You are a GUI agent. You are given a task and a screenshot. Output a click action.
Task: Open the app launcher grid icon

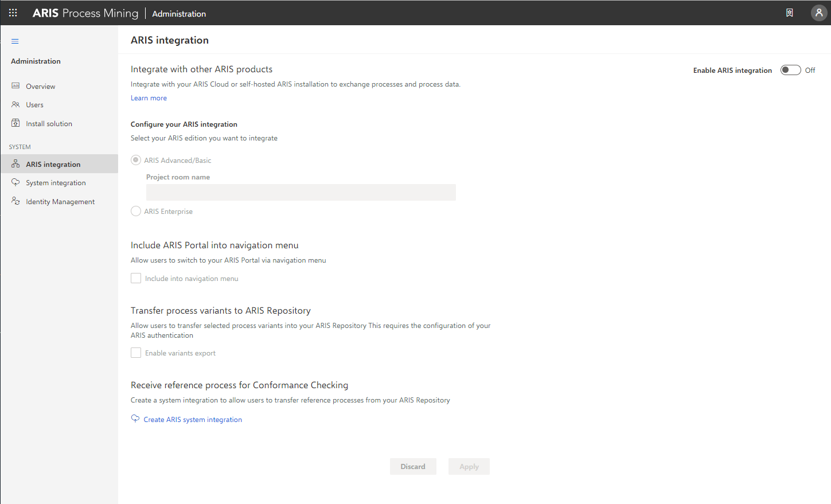pos(13,13)
